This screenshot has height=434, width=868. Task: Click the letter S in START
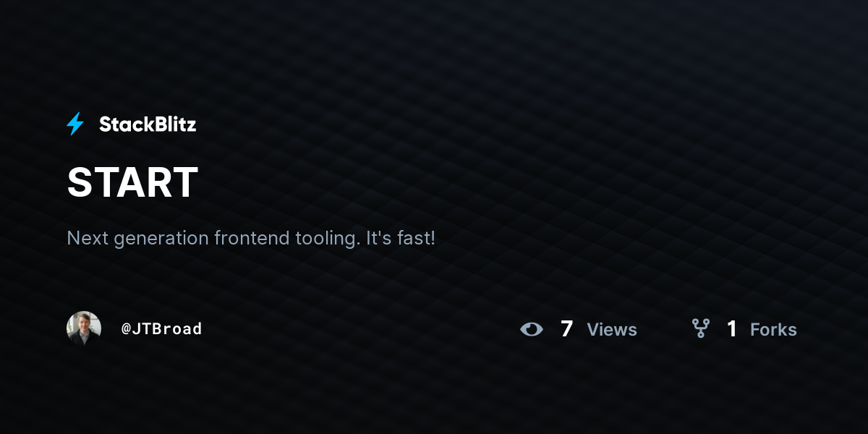[79, 182]
